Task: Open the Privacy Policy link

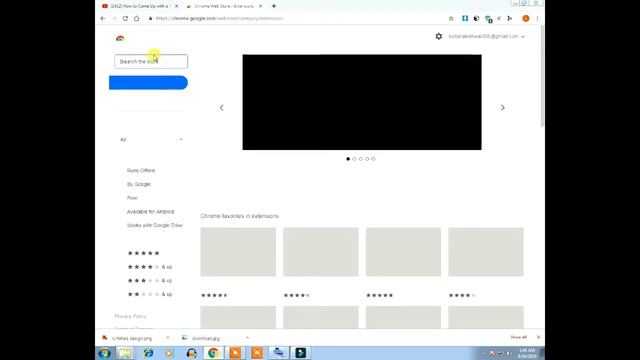Action: click(130, 316)
